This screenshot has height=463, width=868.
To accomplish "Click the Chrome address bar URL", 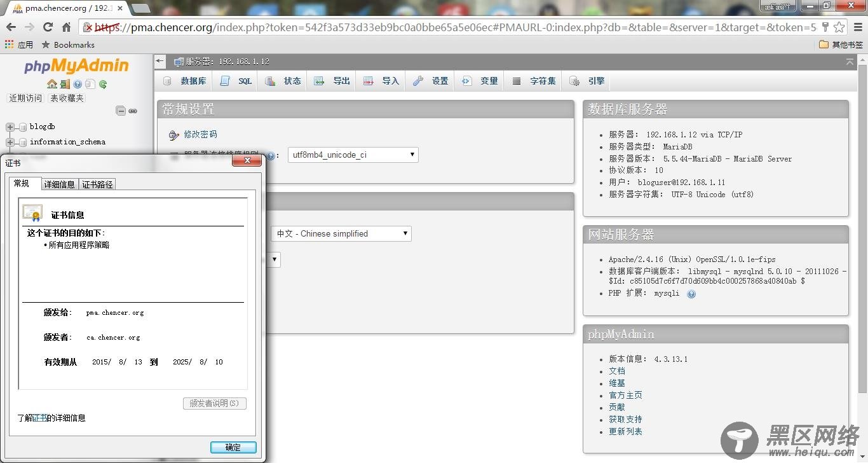I will (x=455, y=27).
